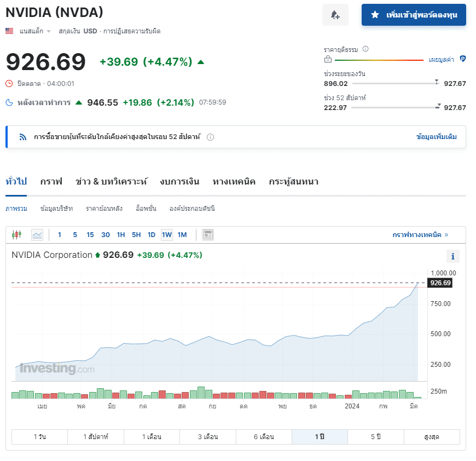
Task: Set chart interval to 1 minute
Action: pyautogui.click(x=60, y=235)
